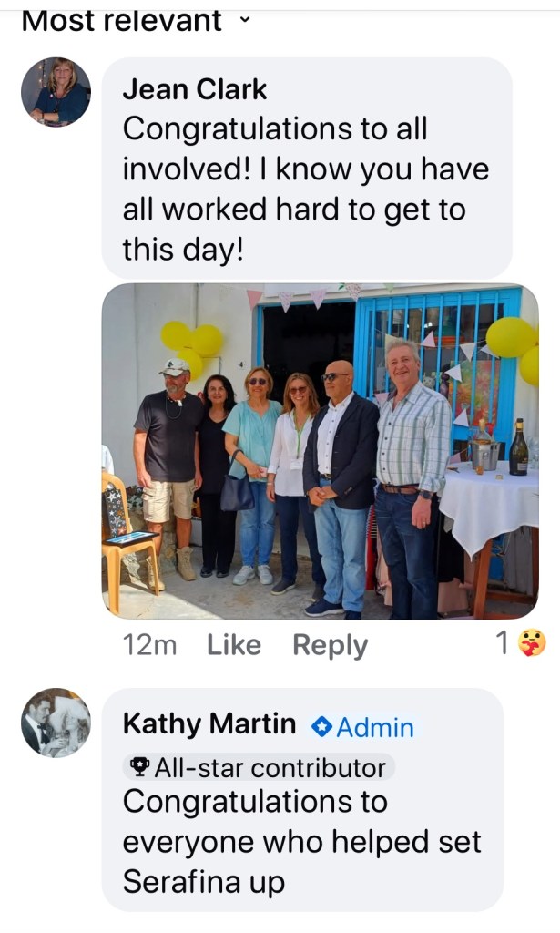Open Jean Clark's profile picture

tap(56, 92)
